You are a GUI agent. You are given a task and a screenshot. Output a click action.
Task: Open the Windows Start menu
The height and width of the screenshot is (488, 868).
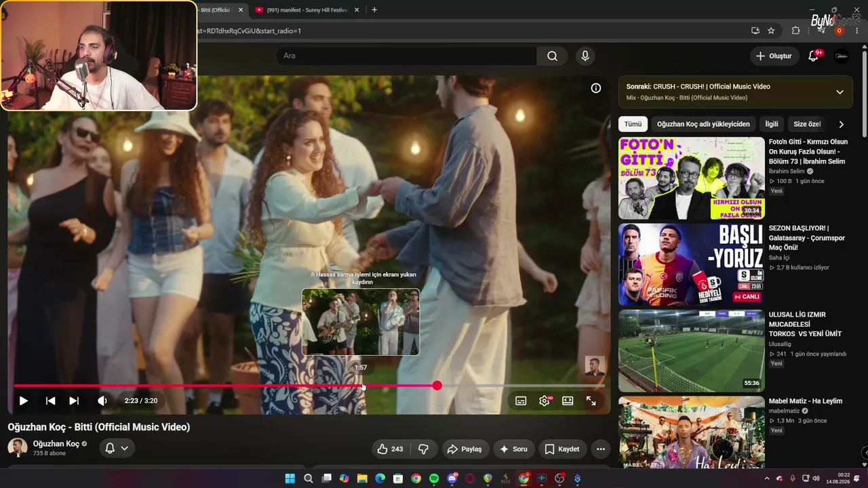coord(290,479)
